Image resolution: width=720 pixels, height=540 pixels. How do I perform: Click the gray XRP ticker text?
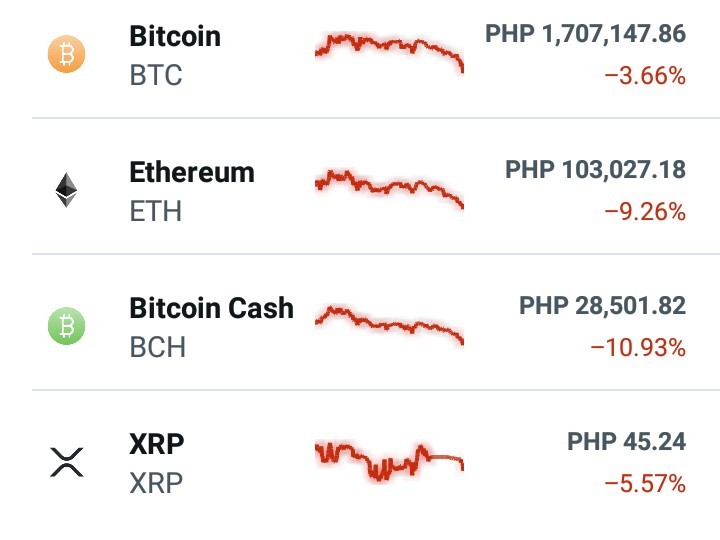(x=156, y=483)
